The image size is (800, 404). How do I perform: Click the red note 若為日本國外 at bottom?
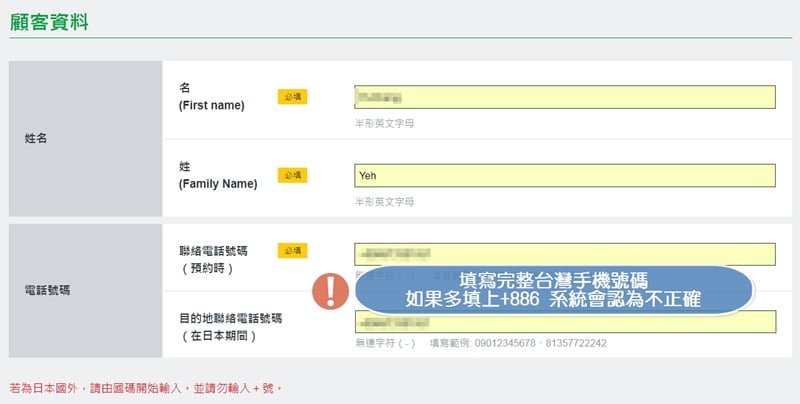coord(145,388)
